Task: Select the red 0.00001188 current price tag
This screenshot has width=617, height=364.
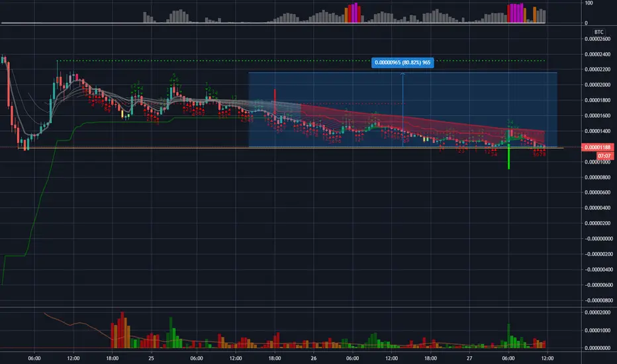Action: (x=597, y=148)
